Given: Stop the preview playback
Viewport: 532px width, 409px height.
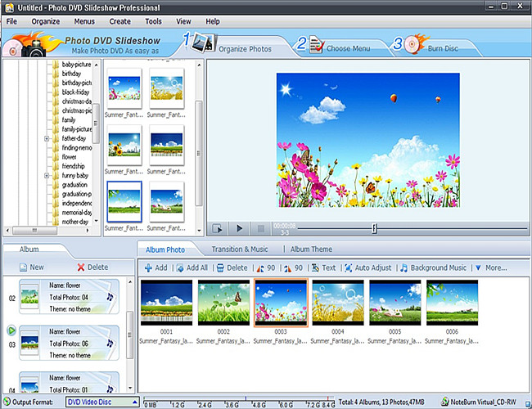Looking at the screenshot, I should [260, 228].
